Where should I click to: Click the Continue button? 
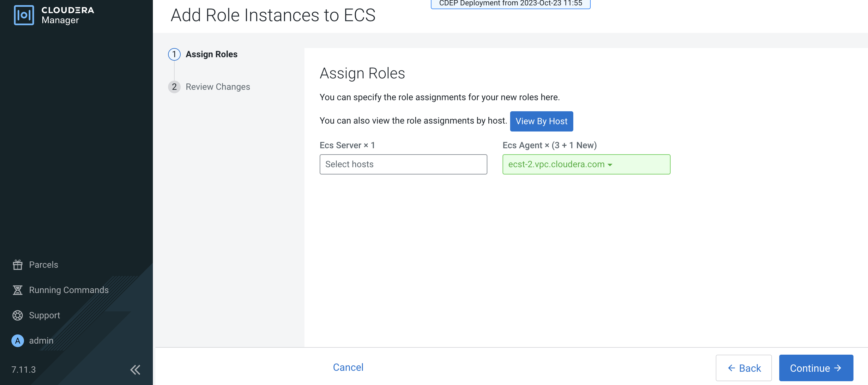tap(816, 368)
